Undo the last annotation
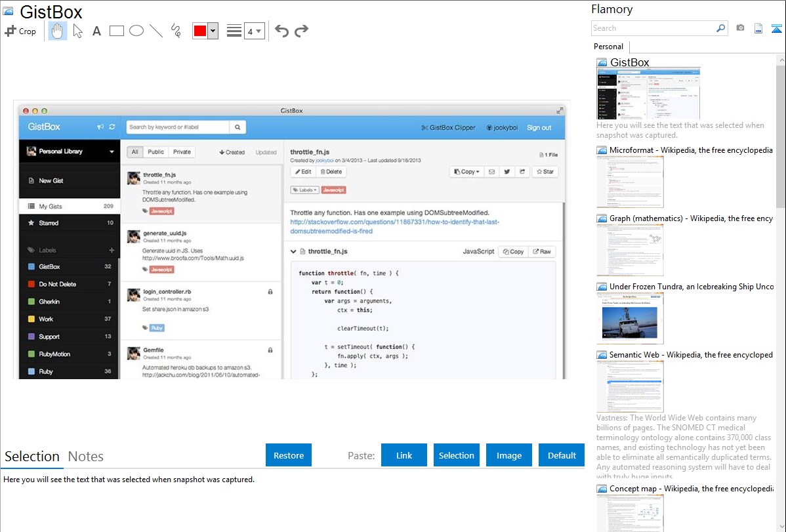The image size is (786, 532). (x=281, y=31)
